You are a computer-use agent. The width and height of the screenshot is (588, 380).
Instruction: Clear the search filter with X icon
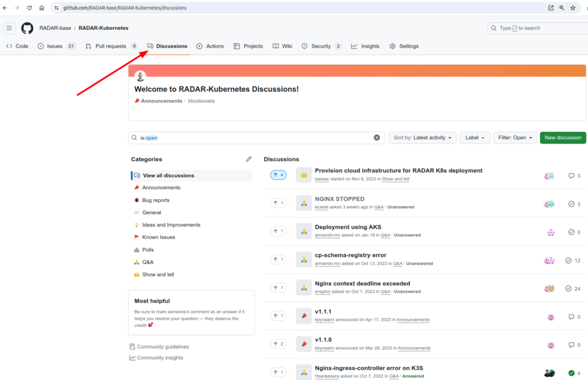377,138
